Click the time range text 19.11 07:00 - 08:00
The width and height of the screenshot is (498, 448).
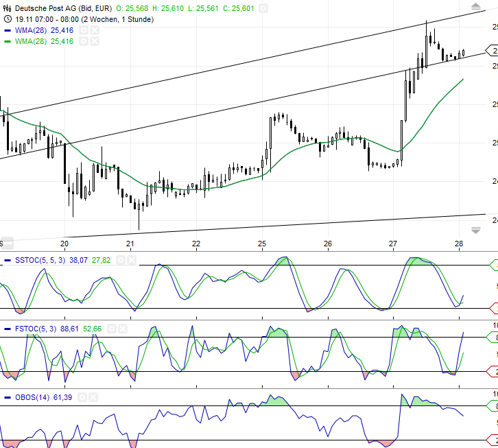coord(47,19)
